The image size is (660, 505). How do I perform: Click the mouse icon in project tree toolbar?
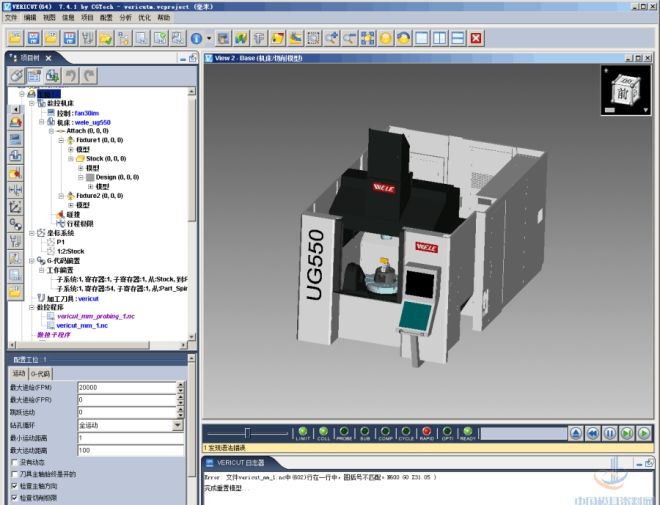point(16,76)
